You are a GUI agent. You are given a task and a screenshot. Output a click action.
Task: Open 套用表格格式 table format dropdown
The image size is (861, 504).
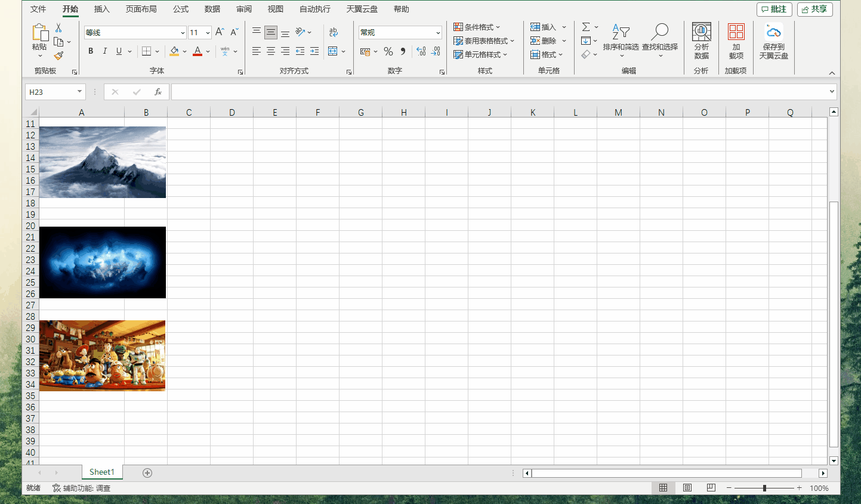tap(484, 41)
